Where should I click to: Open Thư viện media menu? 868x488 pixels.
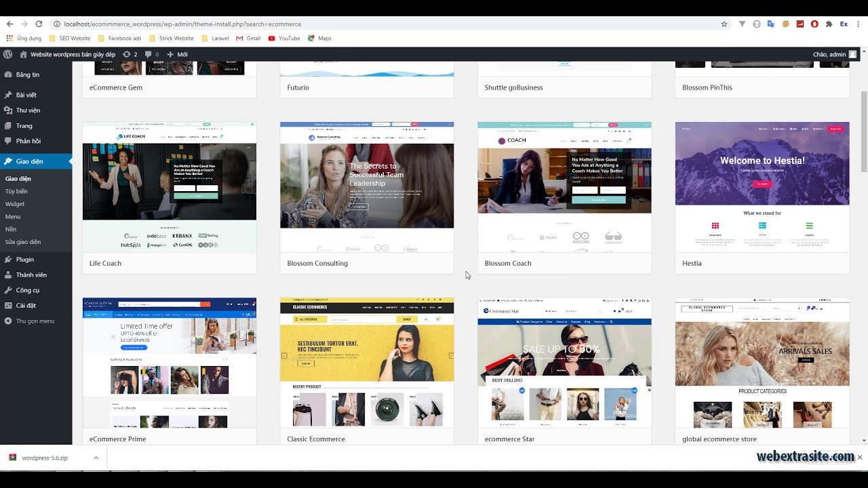[36, 110]
